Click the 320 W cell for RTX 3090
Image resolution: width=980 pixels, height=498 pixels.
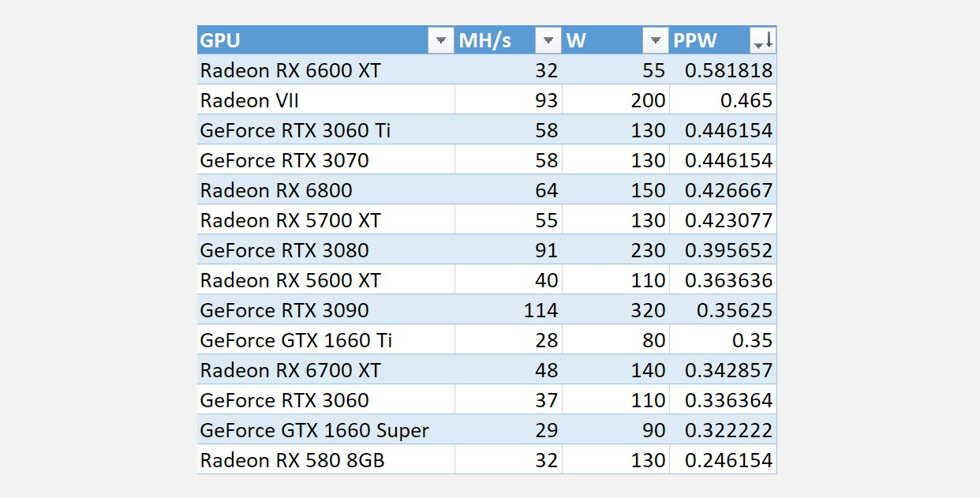616,310
